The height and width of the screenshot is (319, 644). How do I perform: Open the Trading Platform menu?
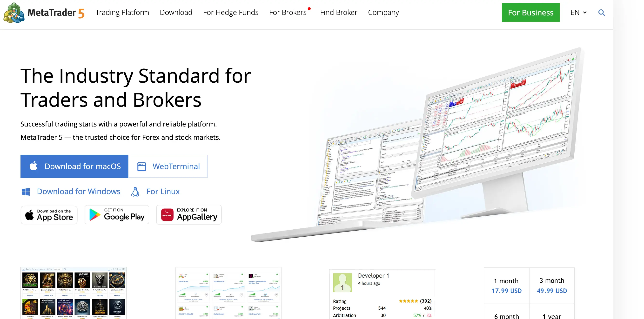tap(122, 13)
